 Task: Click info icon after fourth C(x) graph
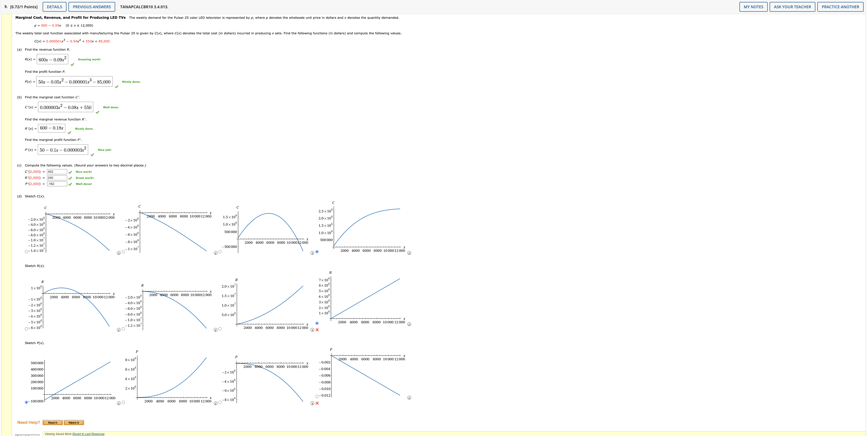(x=409, y=253)
